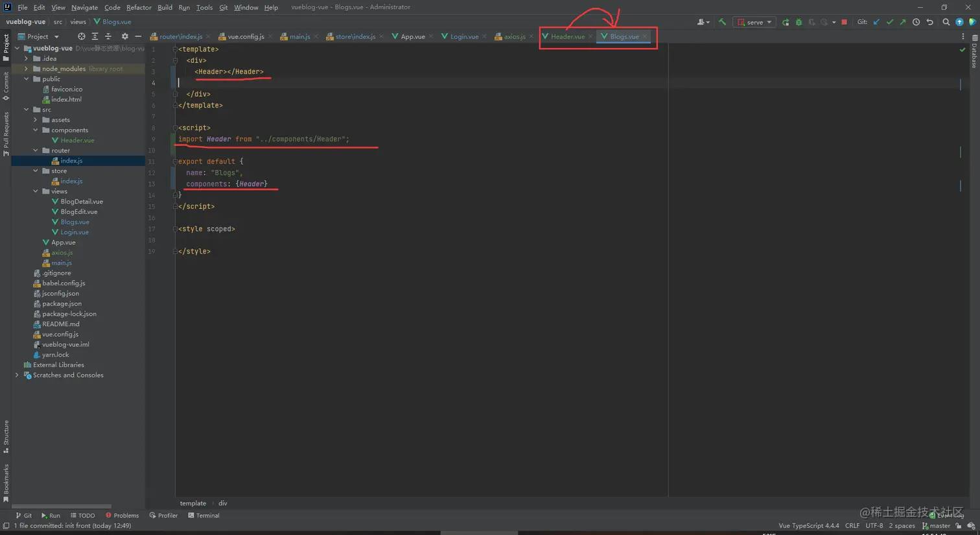Image resolution: width=980 pixels, height=535 pixels.
Task: Open the Bookmarks tool window
Action: click(x=6, y=483)
